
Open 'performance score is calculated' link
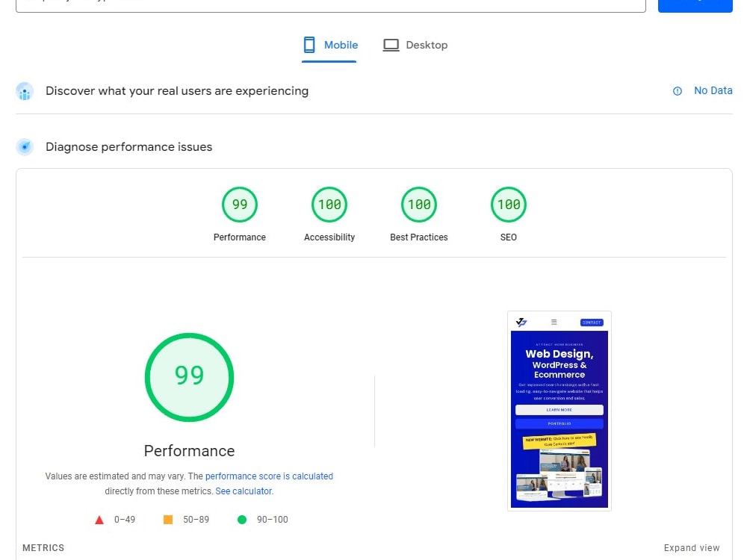click(269, 476)
